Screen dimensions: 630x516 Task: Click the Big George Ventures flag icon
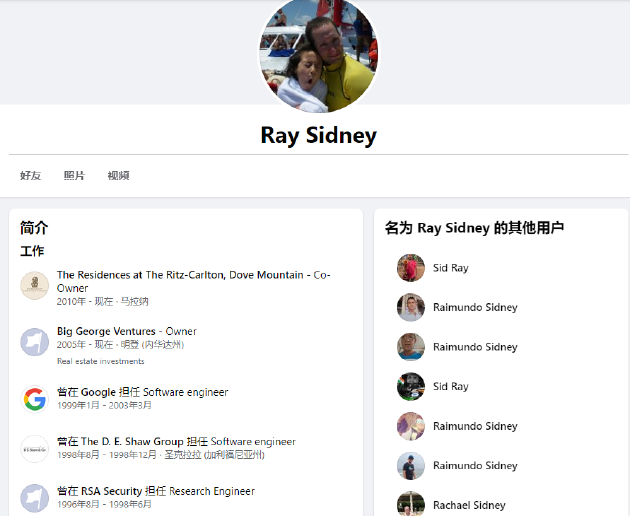pyautogui.click(x=35, y=342)
